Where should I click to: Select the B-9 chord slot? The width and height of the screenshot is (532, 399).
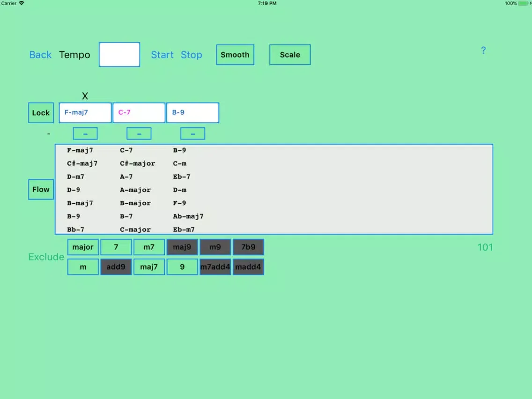coord(193,113)
